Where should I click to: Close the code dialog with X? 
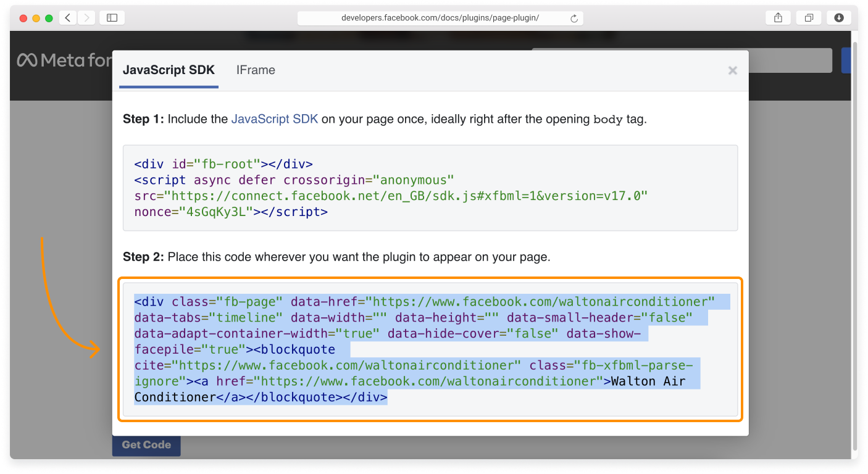click(733, 70)
